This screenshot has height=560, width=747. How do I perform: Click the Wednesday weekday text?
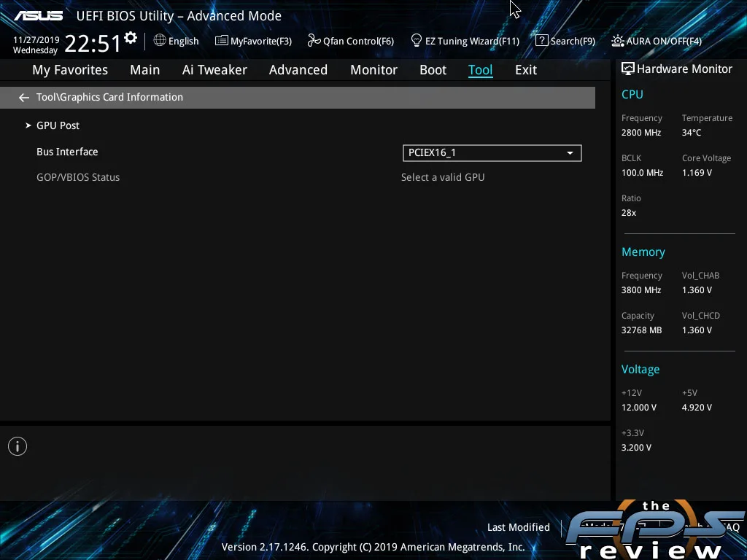click(35, 50)
